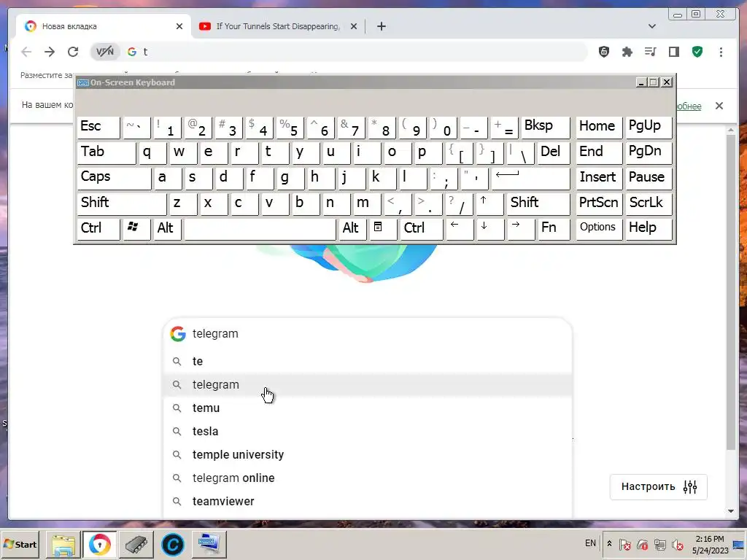
Task: Open On-Screen Keyboard taskbar icon
Action: coord(209,544)
